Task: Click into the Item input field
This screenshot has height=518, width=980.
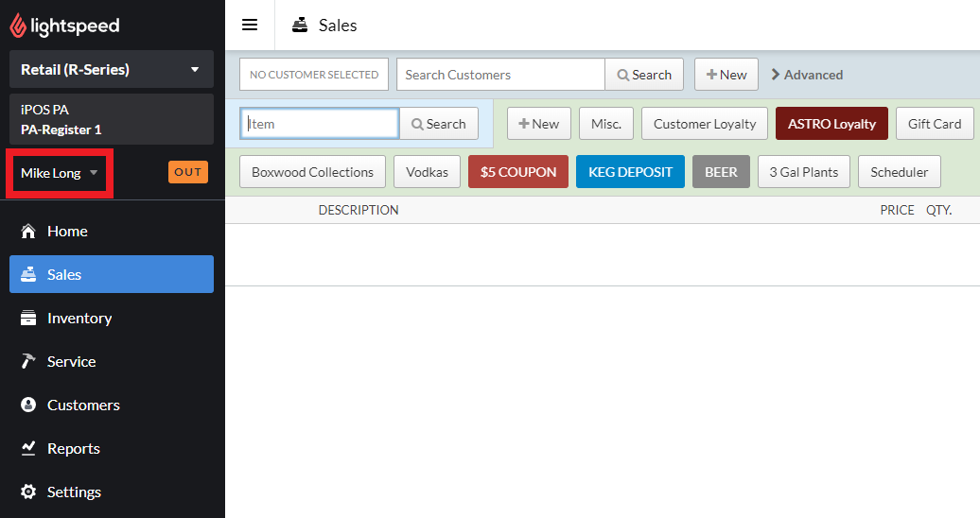Action: point(320,124)
